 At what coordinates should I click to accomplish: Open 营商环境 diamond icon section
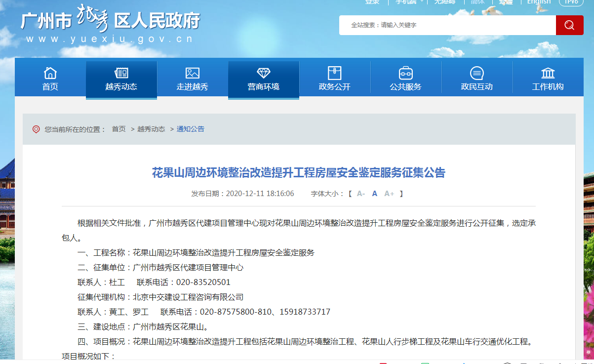point(263,74)
